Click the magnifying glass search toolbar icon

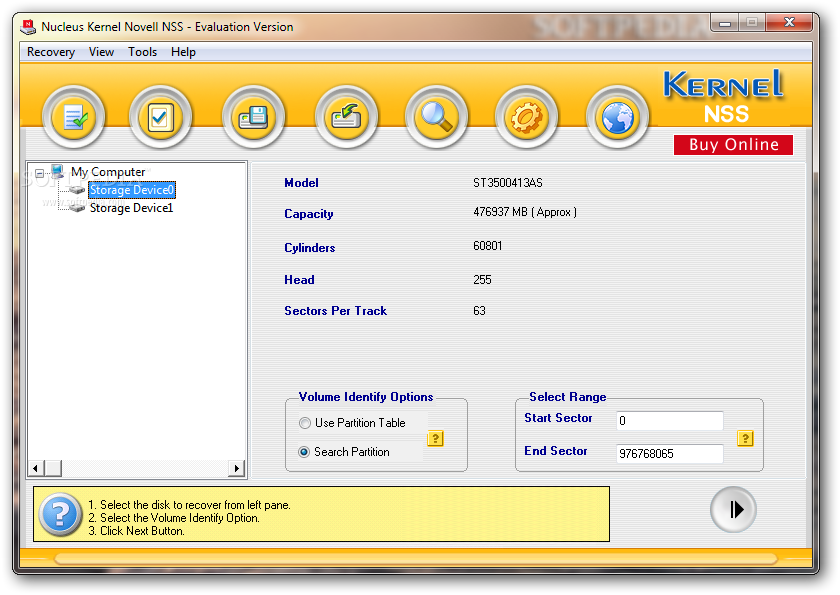[437, 117]
